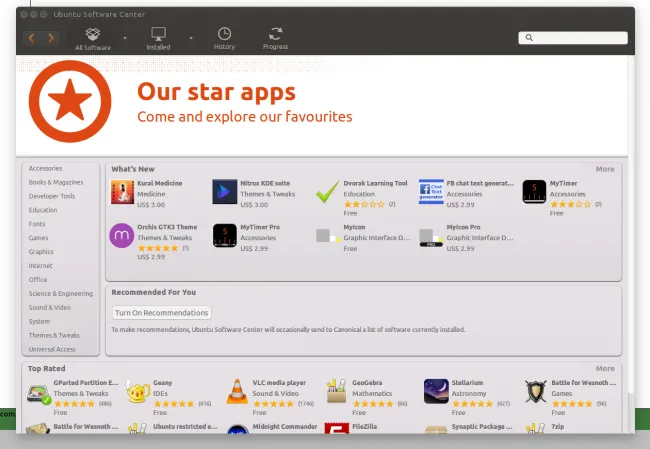Click the Ubuntu restricted extras title
The height and width of the screenshot is (449, 650).
click(x=185, y=427)
